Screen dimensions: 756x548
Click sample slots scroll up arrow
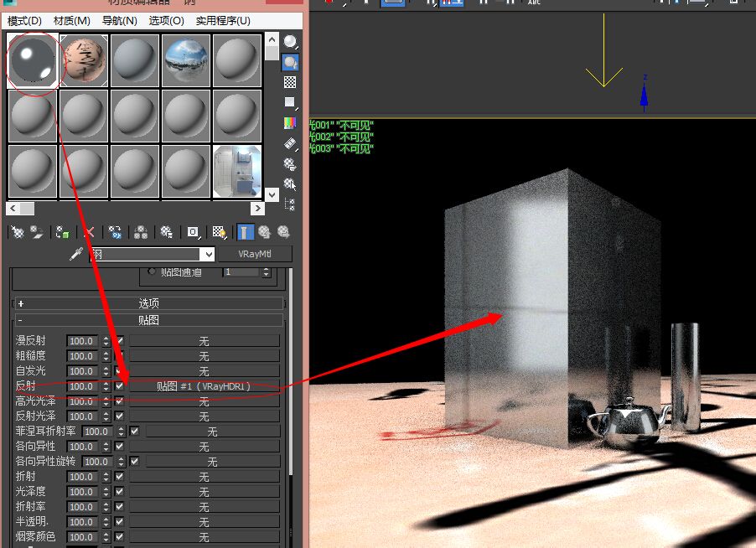coord(272,39)
